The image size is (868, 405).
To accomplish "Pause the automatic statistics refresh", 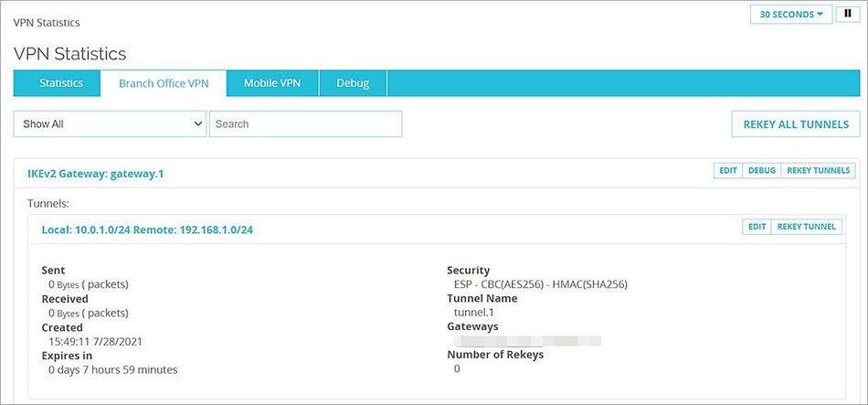I will point(848,14).
